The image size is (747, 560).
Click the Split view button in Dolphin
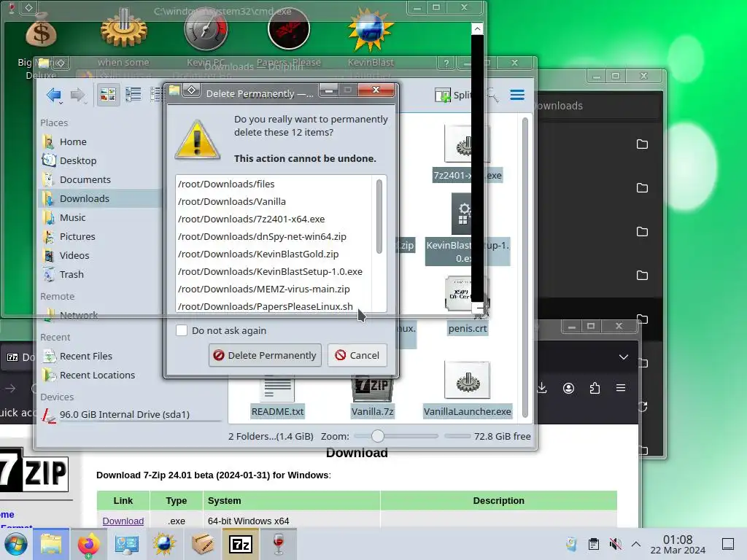452,96
